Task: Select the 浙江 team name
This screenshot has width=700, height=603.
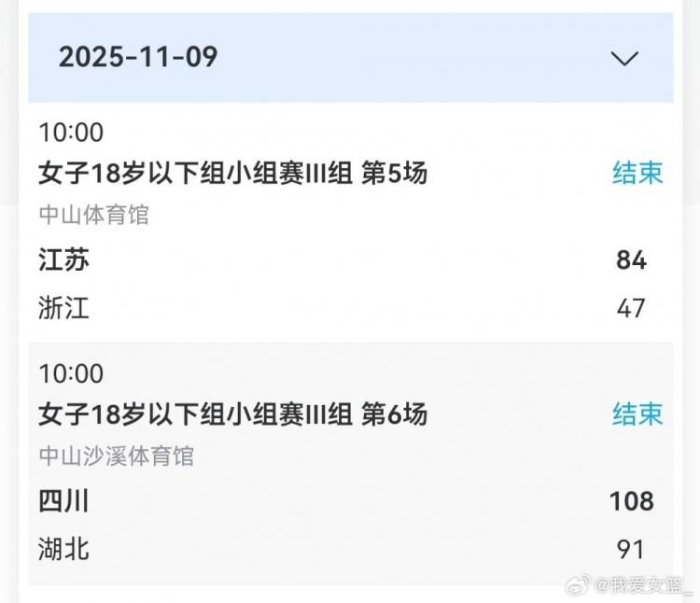Action: 64,308
